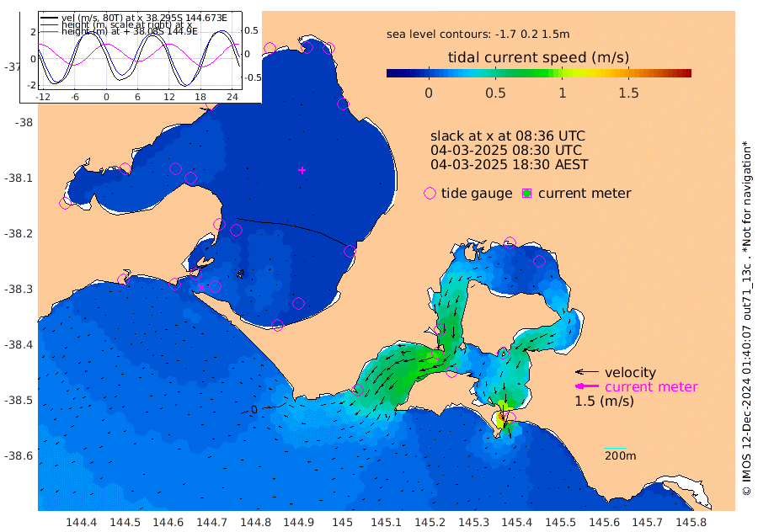Click the 'tide gauge' legend label
Image resolution: width=758 pixels, height=532 pixels.
(477, 194)
